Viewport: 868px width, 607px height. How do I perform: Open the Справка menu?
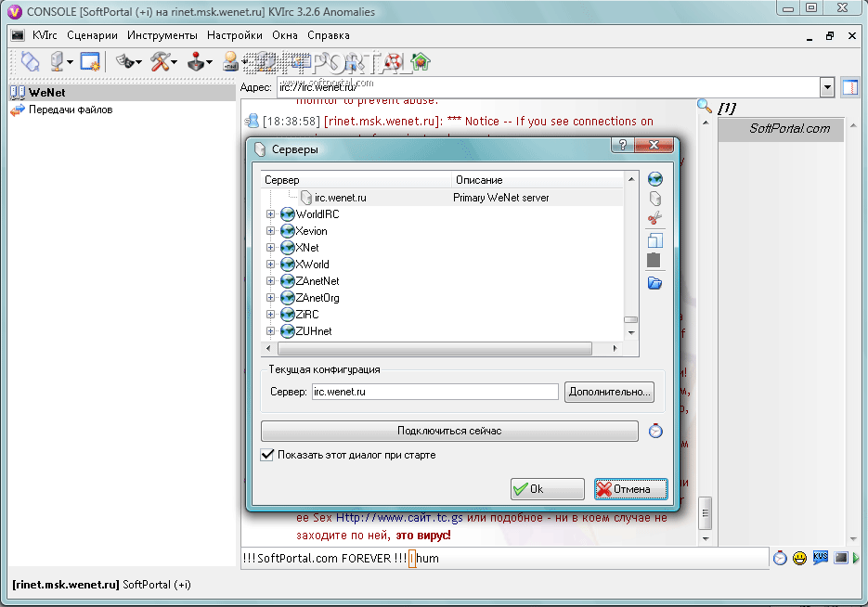[329, 35]
